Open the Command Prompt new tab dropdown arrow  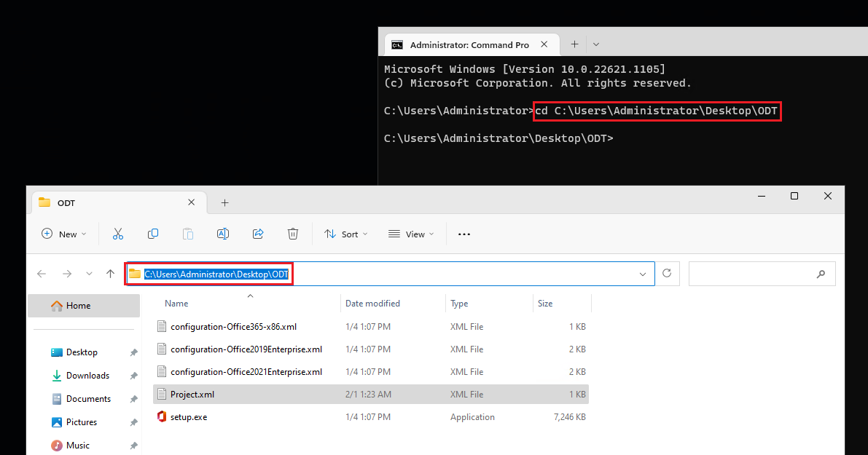pyautogui.click(x=596, y=44)
